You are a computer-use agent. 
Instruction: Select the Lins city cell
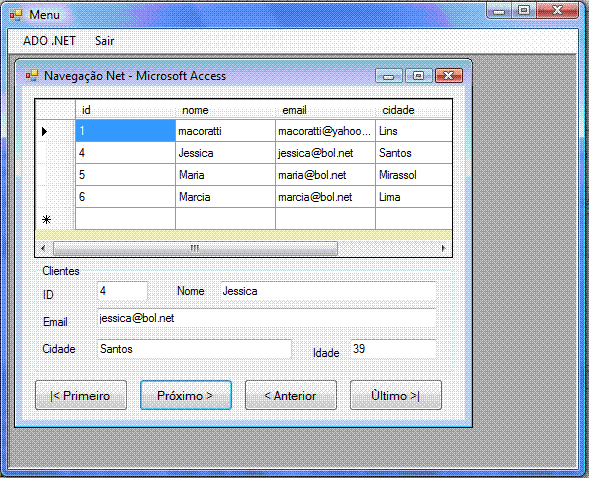[x=414, y=131]
